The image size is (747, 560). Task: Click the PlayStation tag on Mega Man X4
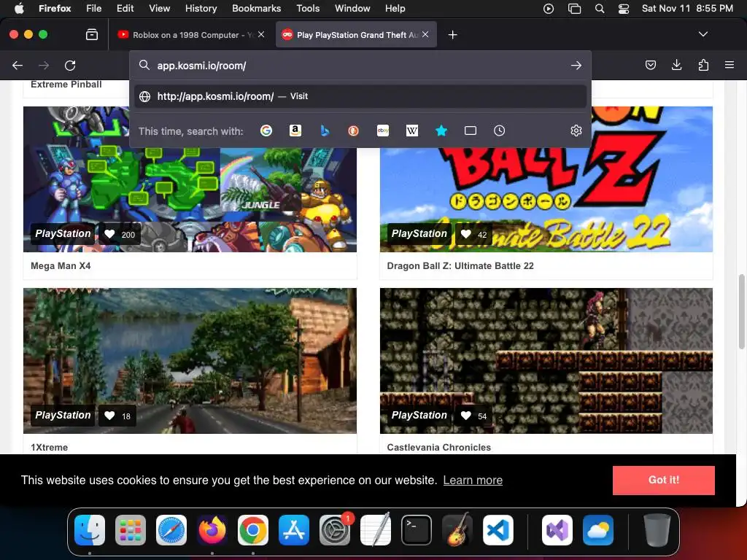point(63,234)
